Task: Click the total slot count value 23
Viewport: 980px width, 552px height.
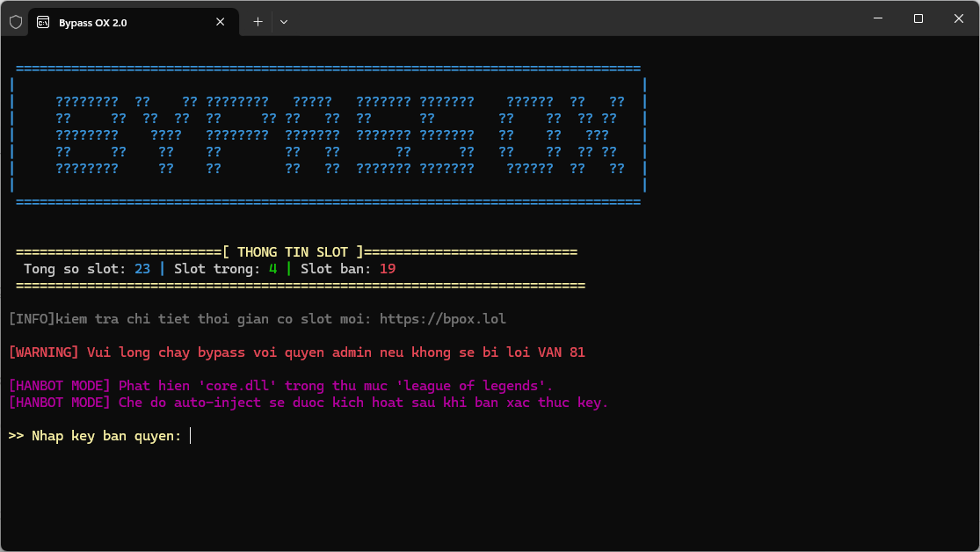Action: (x=142, y=269)
